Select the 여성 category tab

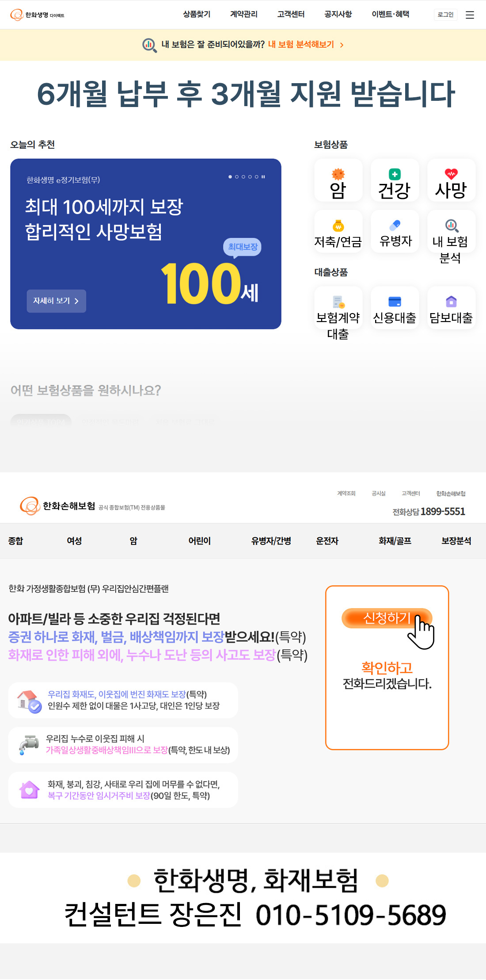74,541
